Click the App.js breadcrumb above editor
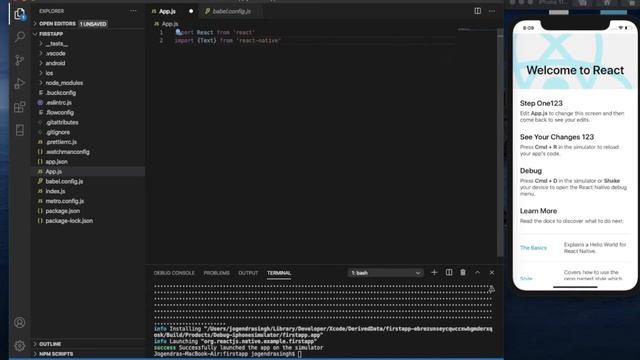 click(x=166, y=24)
